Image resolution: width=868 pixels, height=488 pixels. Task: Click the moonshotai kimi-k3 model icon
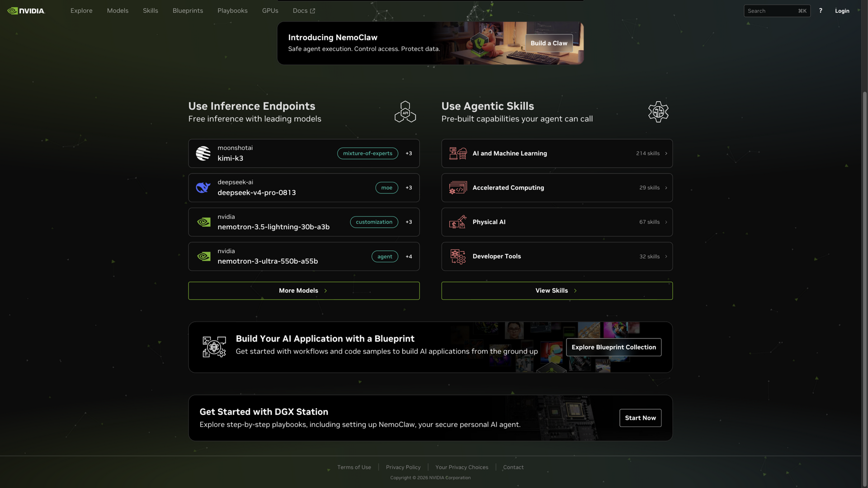tap(203, 154)
